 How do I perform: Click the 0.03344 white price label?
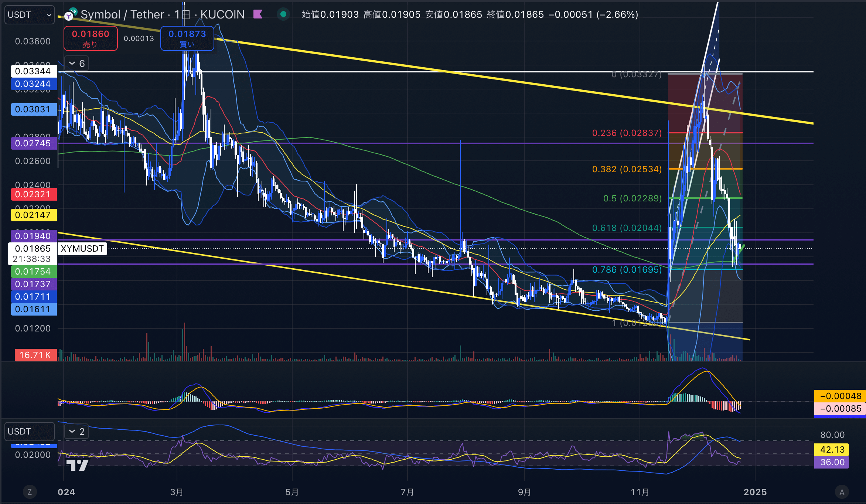click(34, 71)
